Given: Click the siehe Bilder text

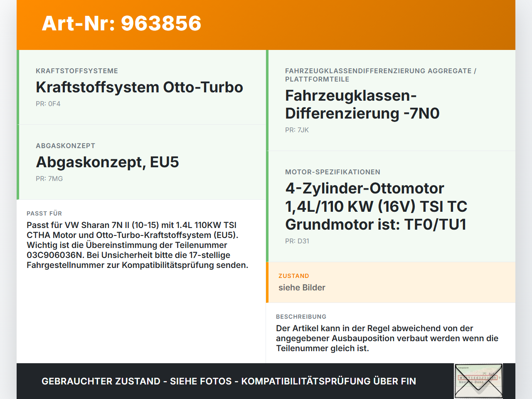Looking at the screenshot, I should tap(302, 287).
